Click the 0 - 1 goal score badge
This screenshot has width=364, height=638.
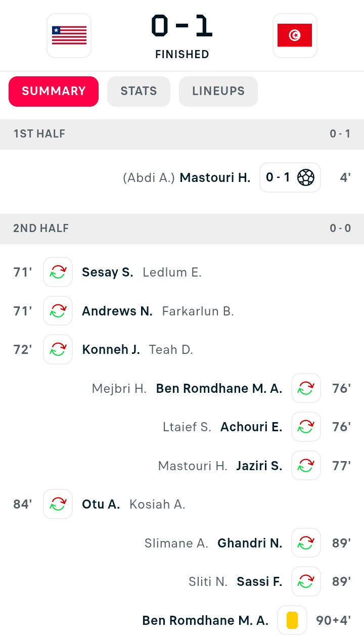click(278, 177)
